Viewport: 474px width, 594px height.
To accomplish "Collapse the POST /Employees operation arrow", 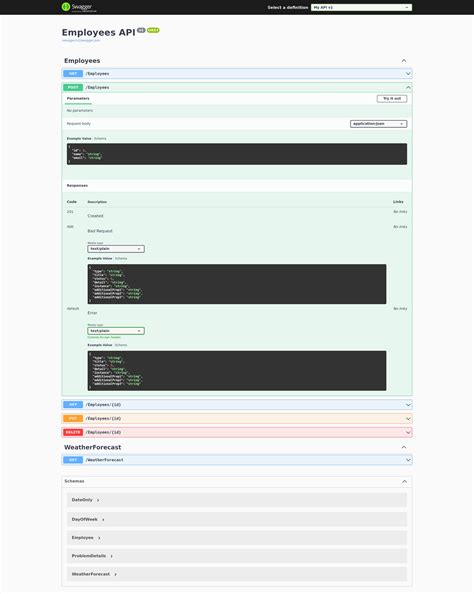I will click(x=408, y=88).
